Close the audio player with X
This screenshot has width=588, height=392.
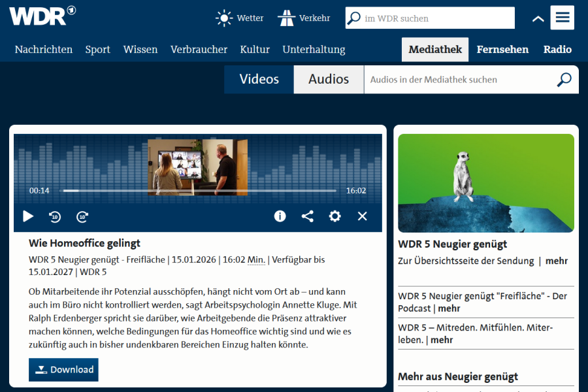point(362,216)
